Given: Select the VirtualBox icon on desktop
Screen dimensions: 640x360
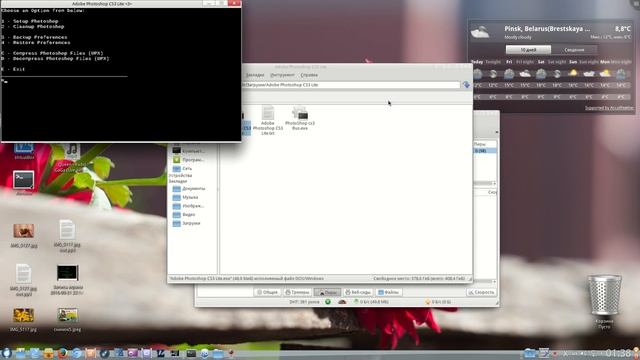Looking at the screenshot, I should pyautogui.click(x=24, y=151).
